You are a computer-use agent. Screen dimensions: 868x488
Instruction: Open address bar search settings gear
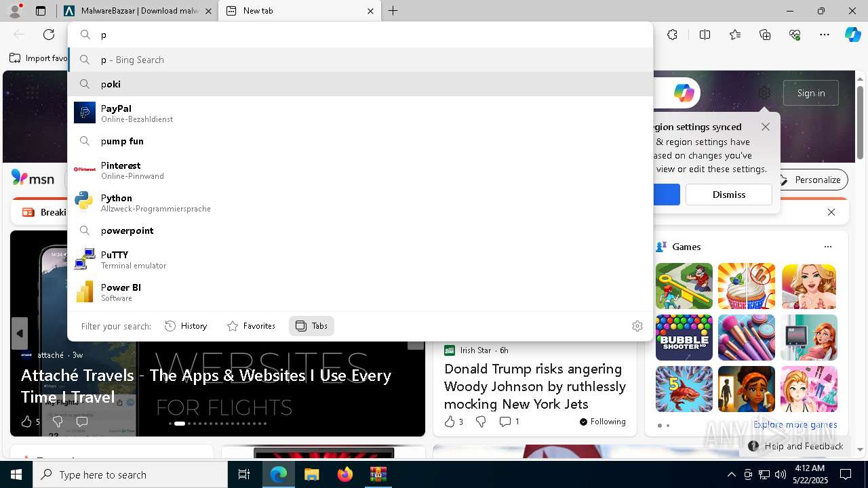pyautogui.click(x=637, y=326)
